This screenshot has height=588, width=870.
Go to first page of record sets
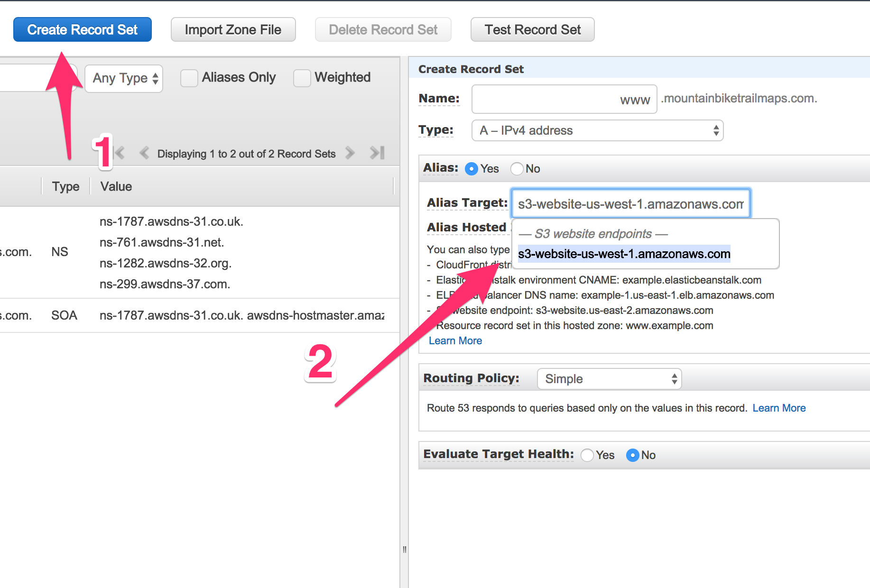point(120,153)
